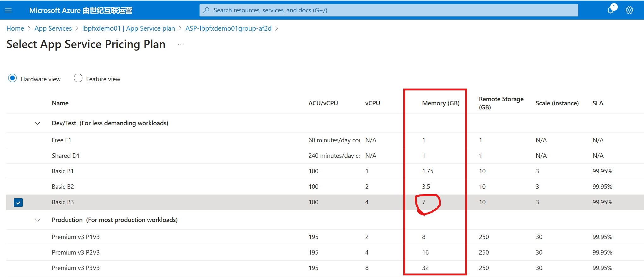Screen dimensions: 644x277
Task: Select the Premium v3 P3V3 plan
Action: point(76,268)
